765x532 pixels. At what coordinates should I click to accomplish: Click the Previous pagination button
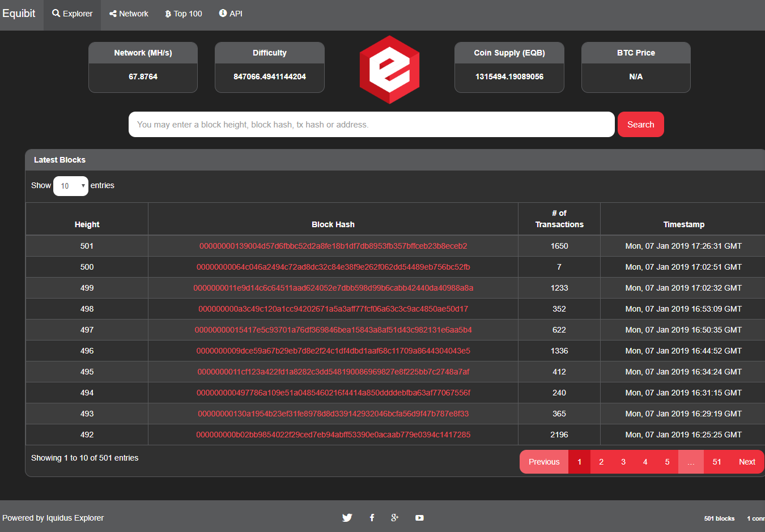(x=544, y=462)
